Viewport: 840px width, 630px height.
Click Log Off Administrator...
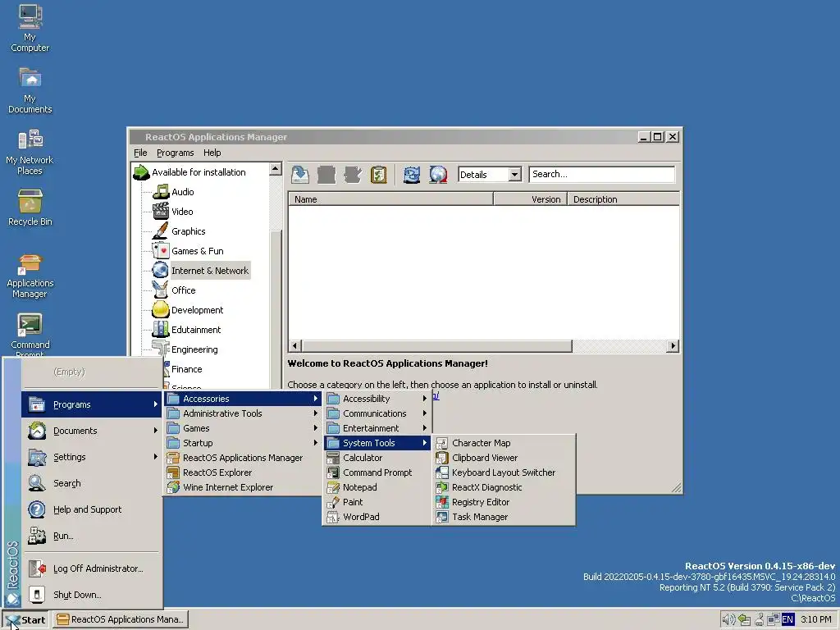coord(92,568)
